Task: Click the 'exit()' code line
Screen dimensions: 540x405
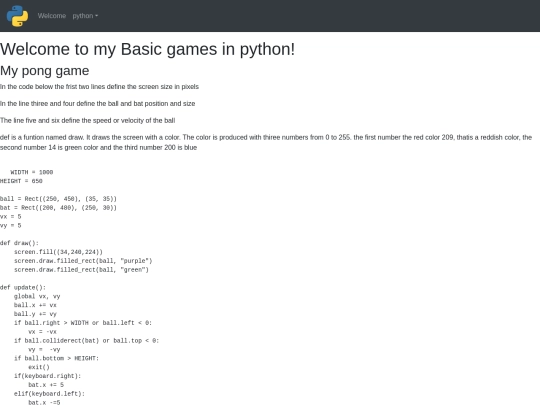Action: [x=39, y=367]
